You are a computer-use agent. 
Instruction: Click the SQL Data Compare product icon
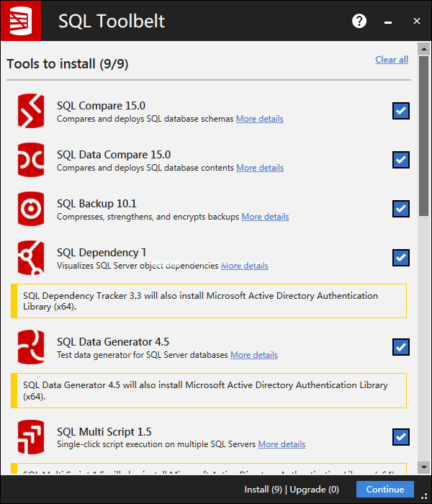point(31,160)
